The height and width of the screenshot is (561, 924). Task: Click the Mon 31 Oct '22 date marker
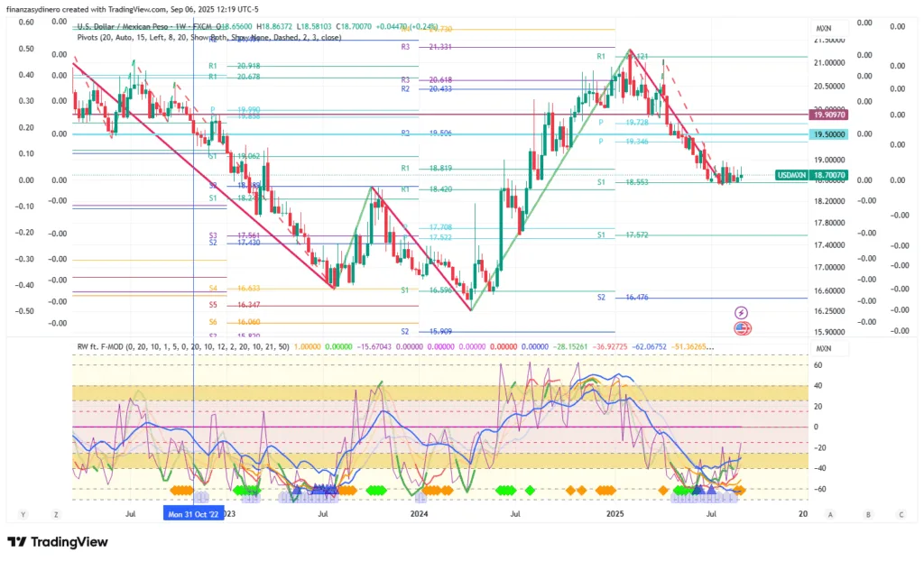(193, 514)
